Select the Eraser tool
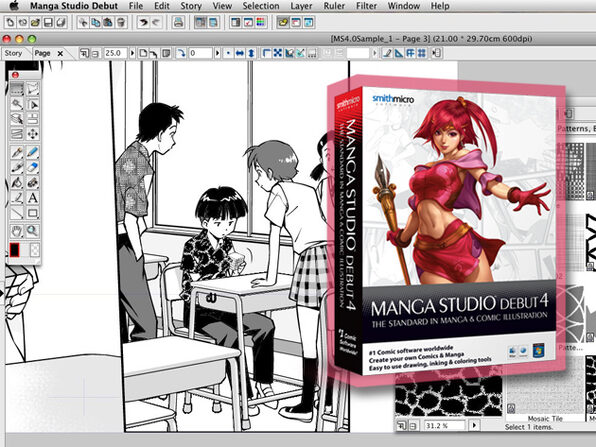The height and width of the screenshot is (447, 596). pos(33,167)
